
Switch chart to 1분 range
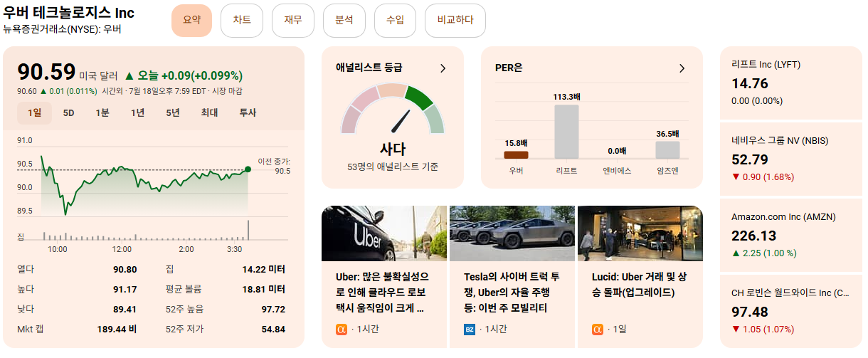(x=102, y=112)
